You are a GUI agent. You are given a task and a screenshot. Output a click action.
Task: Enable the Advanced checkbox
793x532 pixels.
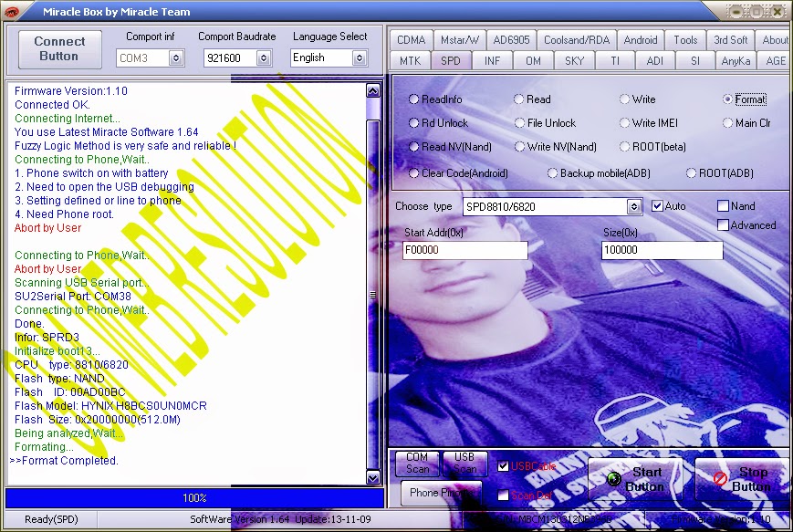point(724,225)
